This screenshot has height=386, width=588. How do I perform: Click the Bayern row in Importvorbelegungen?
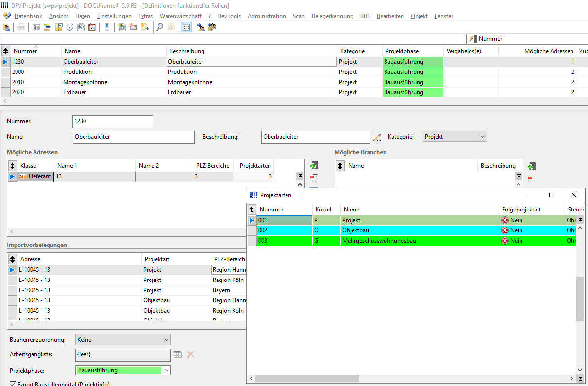coord(127,290)
